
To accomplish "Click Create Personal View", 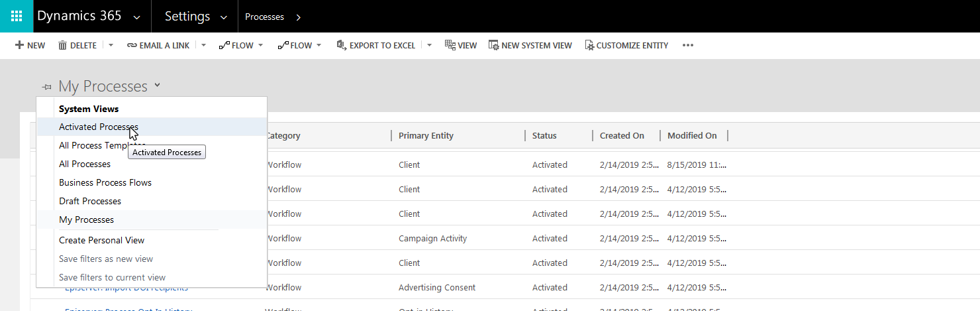I will (x=101, y=241).
